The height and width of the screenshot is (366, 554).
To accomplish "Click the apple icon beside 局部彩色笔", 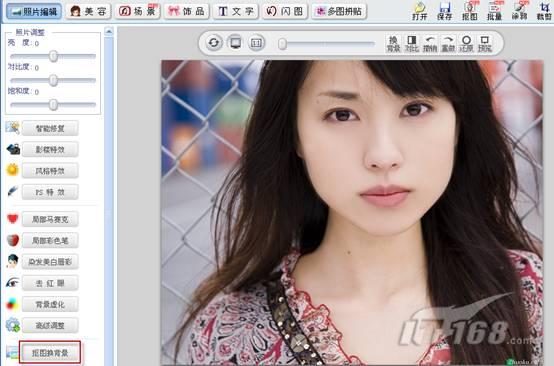I will pos(13,240).
